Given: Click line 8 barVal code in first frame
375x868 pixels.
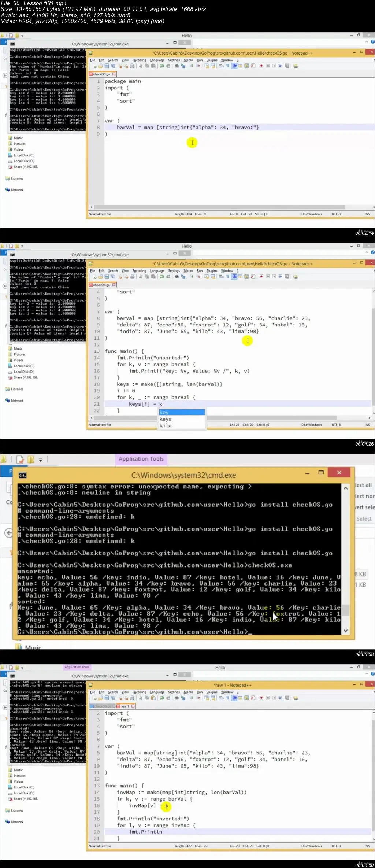Looking at the screenshot, I should click(x=188, y=127).
